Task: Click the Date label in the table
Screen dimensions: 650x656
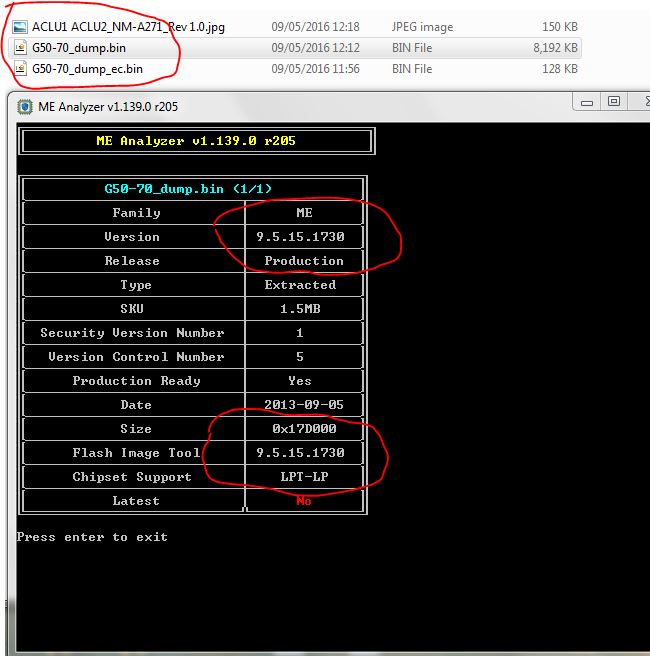Action: (x=136, y=405)
